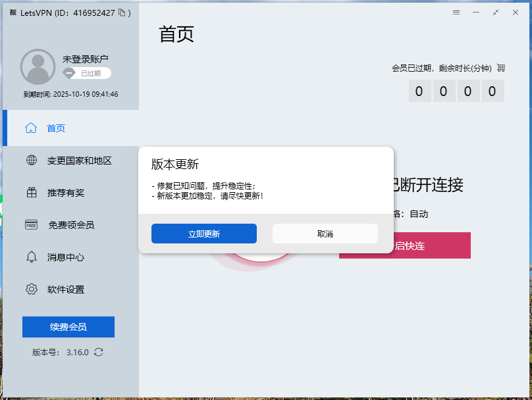Dismiss the update dialog with 取消
This screenshot has width=532, height=400.
(x=325, y=234)
